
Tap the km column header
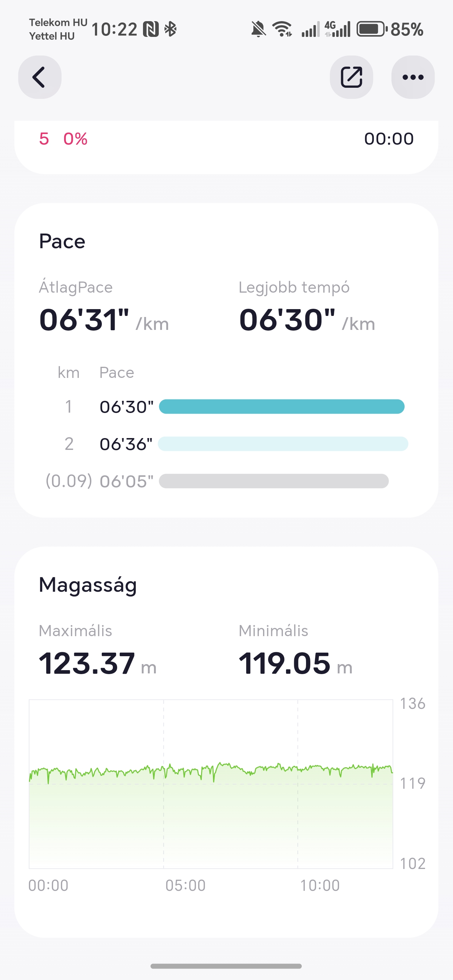(68, 373)
